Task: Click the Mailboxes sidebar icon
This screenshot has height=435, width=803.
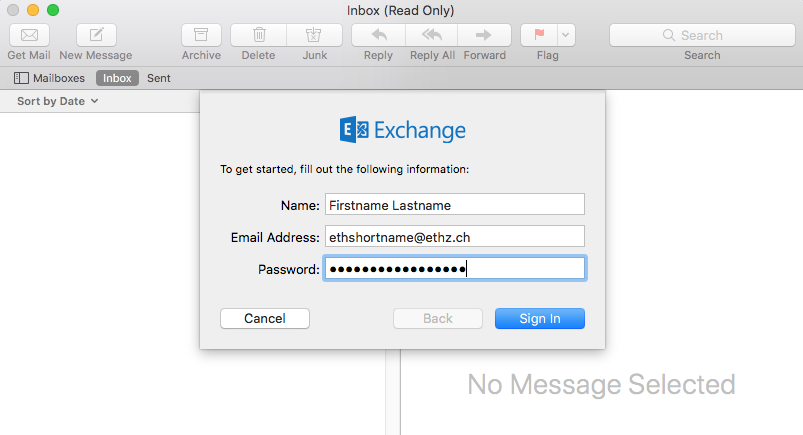Action: pyautogui.click(x=21, y=78)
